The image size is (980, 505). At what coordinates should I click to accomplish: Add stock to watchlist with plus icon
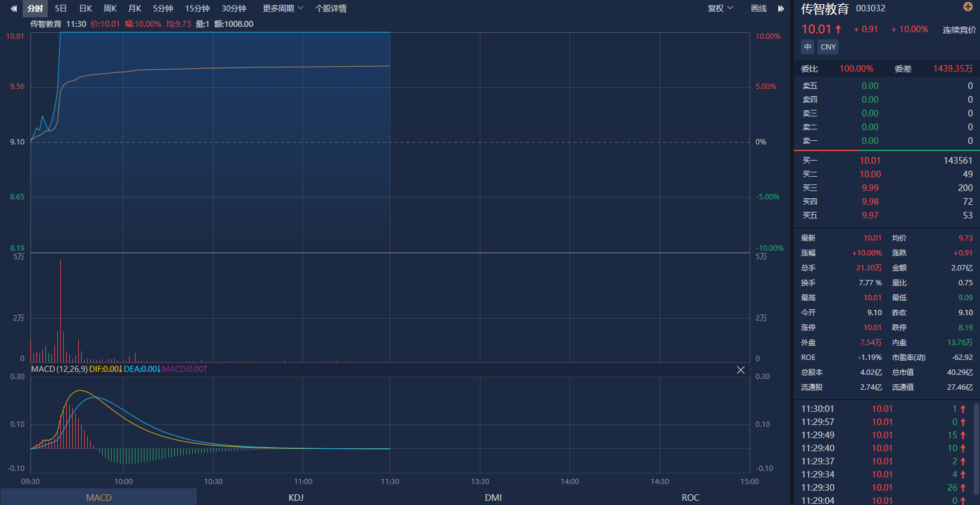click(968, 7)
